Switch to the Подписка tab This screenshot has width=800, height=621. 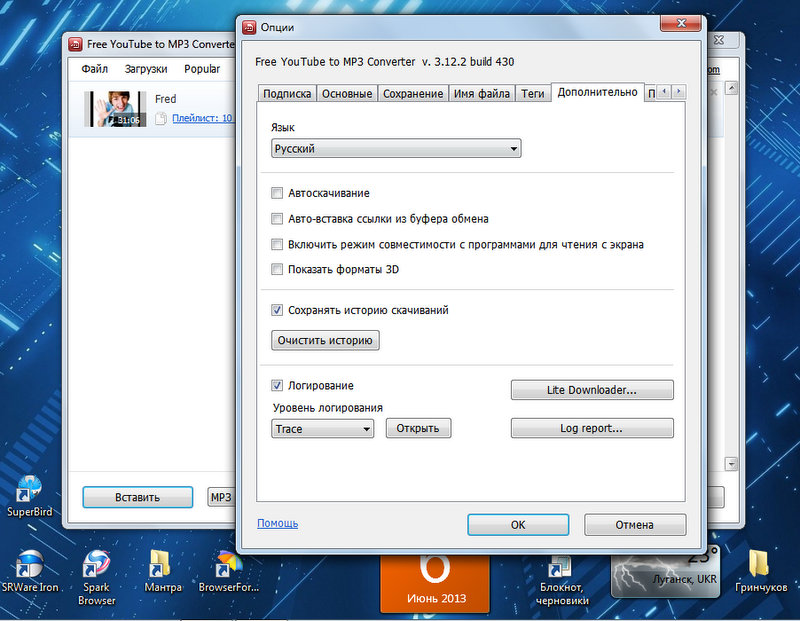coord(287,93)
